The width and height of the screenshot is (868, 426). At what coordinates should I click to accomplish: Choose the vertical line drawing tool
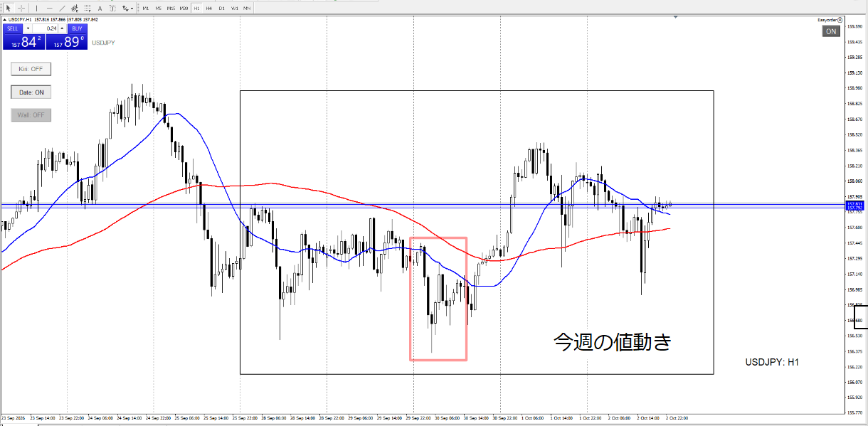pos(37,9)
